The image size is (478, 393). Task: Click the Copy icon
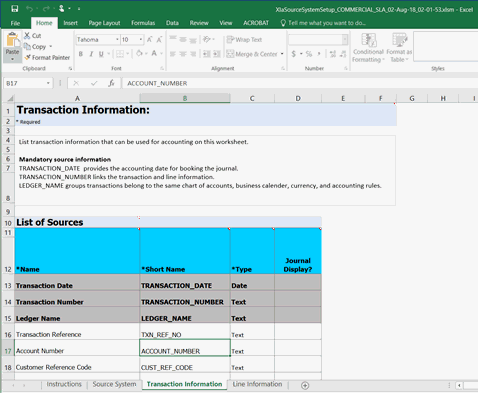pyautogui.click(x=27, y=46)
